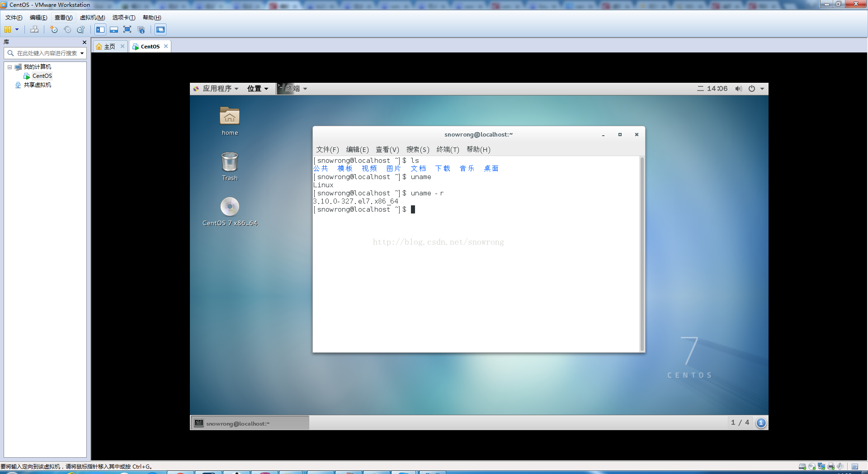Toggle the console view button
The image size is (868, 474).
point(160,30)
